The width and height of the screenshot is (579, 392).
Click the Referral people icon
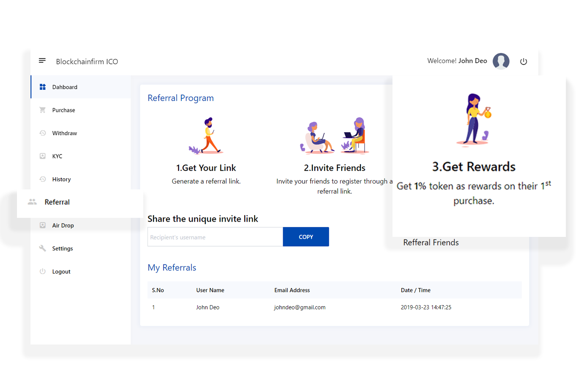point(32,202)
